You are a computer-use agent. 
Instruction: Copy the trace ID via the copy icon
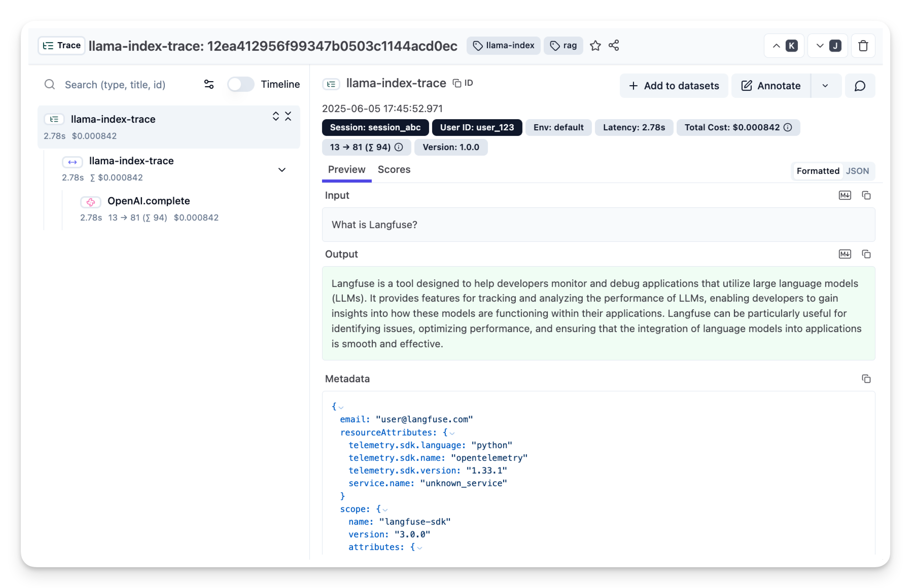(x=456, y=82)
